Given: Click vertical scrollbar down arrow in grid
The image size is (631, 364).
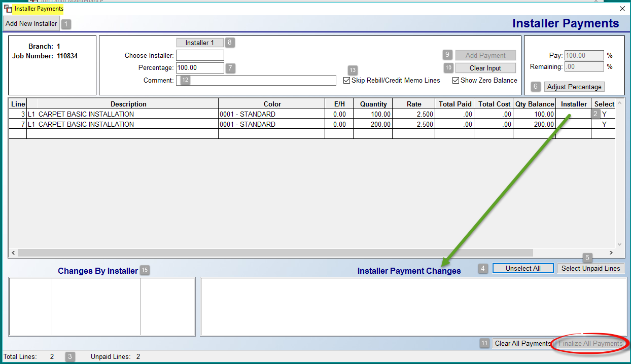Looking at the screenshot, I should [x=619, y=244].
